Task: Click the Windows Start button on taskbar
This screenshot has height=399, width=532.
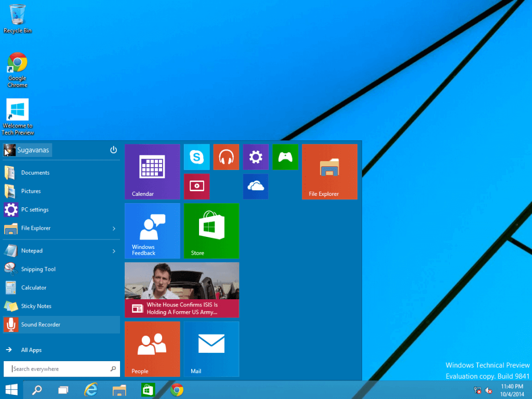Action: click(11, 390)
